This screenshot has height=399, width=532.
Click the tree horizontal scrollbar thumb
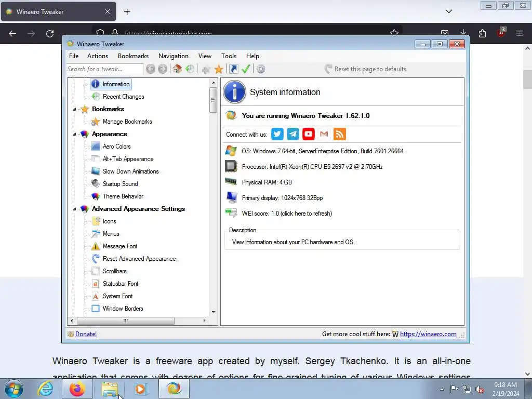[126, 321]
